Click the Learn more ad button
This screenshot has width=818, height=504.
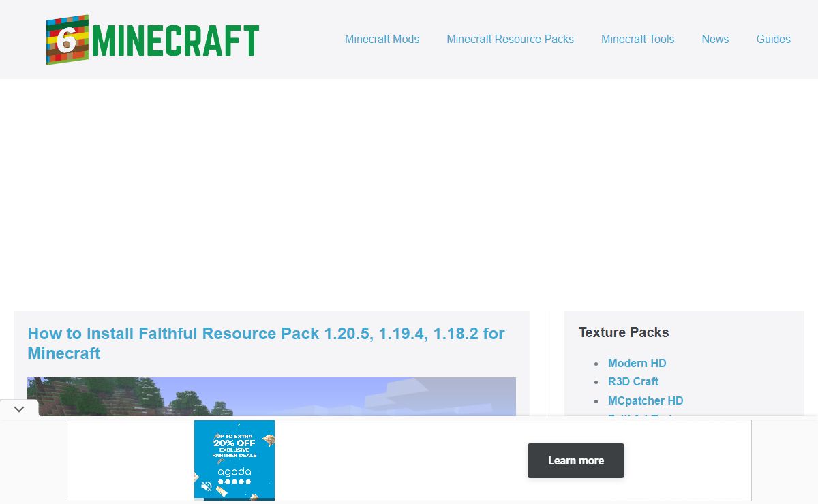[576, 460]
